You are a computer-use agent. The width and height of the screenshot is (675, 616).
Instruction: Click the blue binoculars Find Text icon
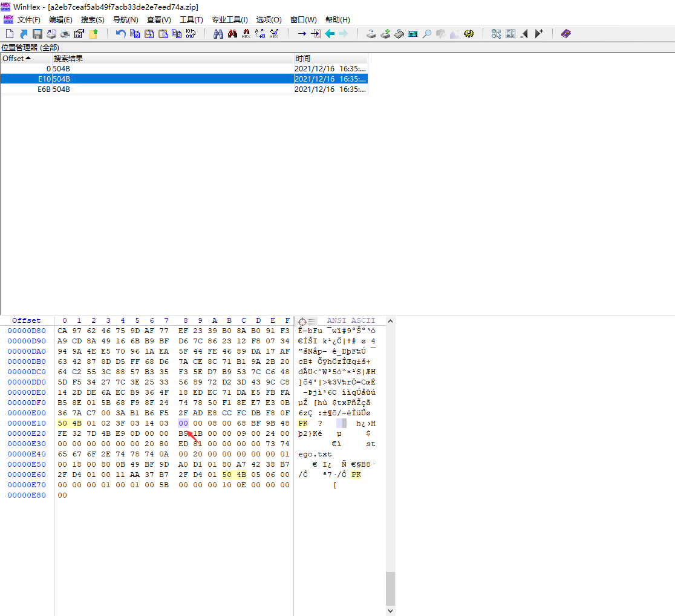tap(218, 34)
